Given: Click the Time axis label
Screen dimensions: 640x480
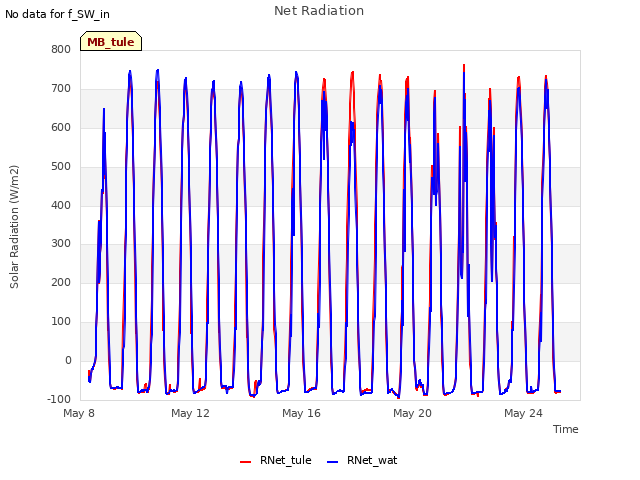Looking at the screenshot, I should coord(566,429).
